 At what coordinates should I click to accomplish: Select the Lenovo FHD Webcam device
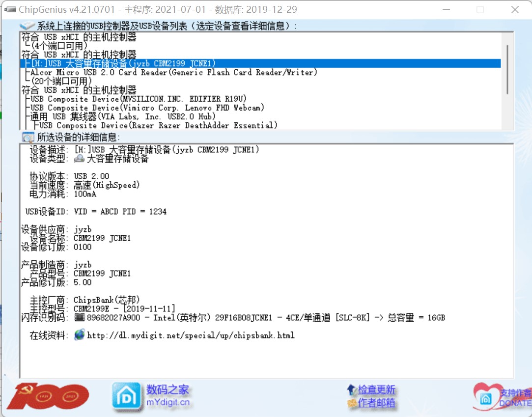pyautogui.click(x=147, y=108)
